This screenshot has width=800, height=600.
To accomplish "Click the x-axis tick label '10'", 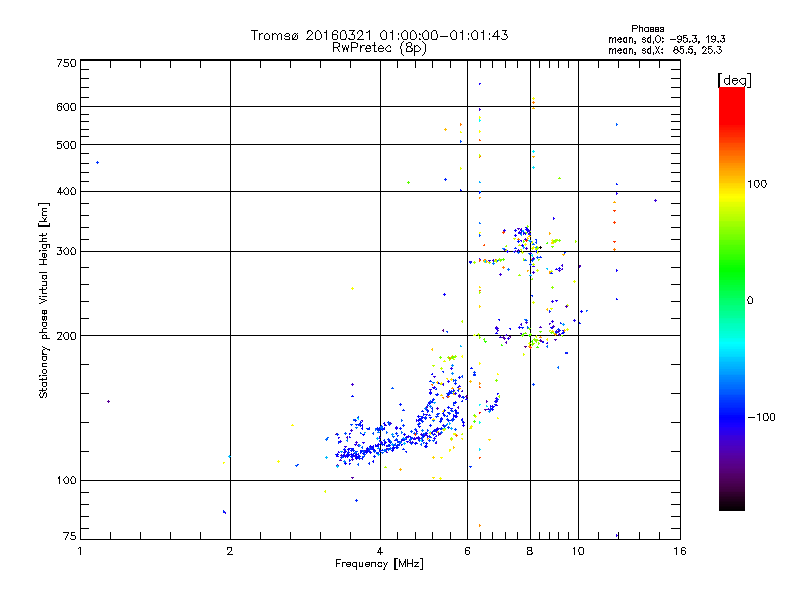I will 578,551.
